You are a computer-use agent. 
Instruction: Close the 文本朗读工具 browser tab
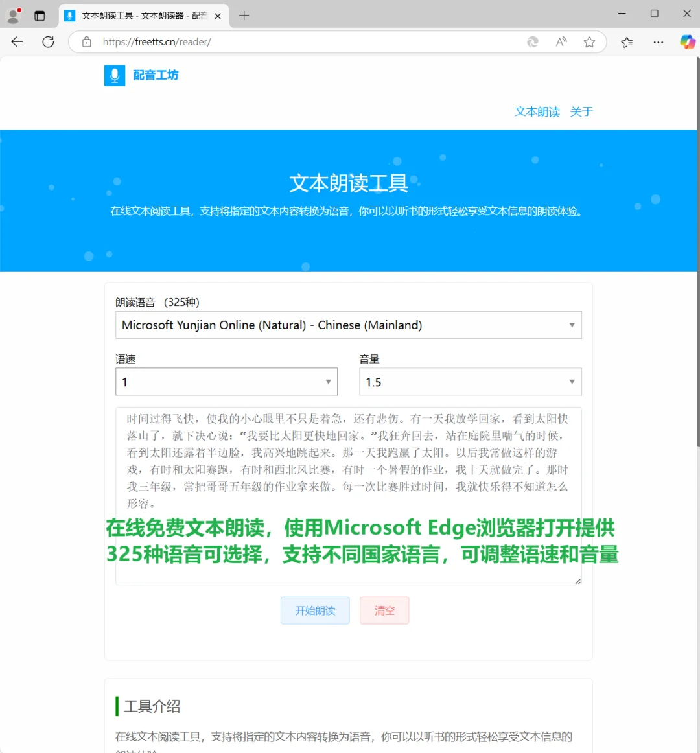tap(218, 16)
